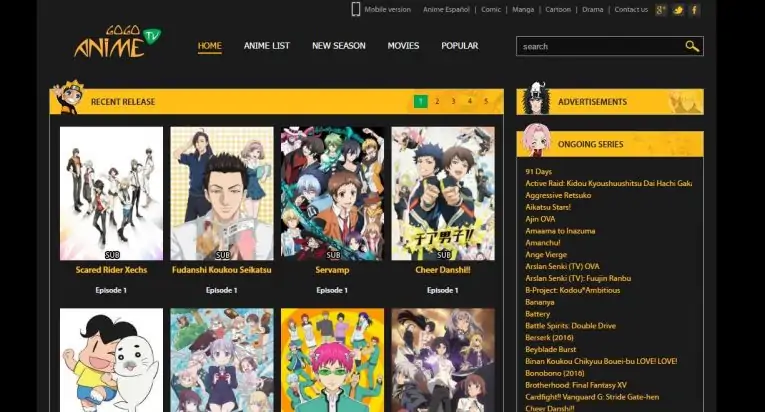Screen dimensions: 765x412
Task: Open B-Project: Kodou*Ambitious link
Action: [573, 290]
